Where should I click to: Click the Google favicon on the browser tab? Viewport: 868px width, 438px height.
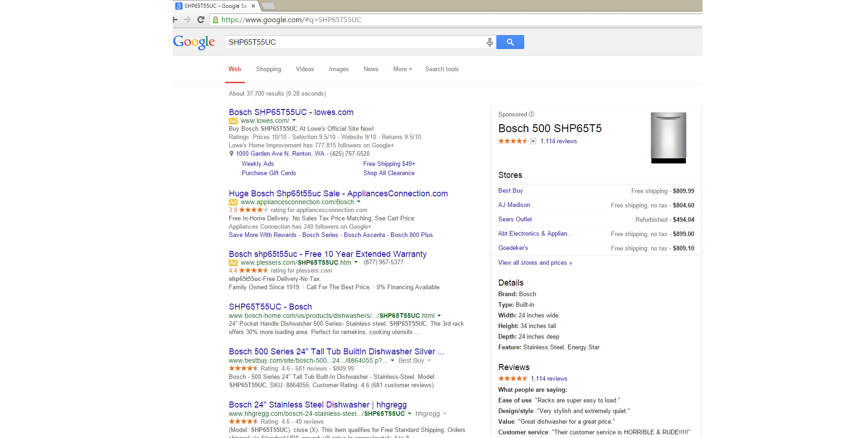click(x=178, y=6)
